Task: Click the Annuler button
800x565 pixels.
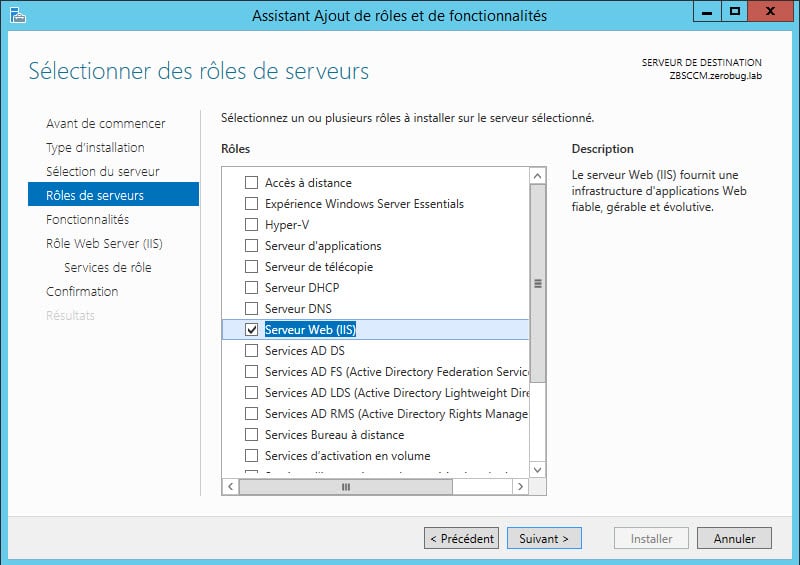Action: pos(734,538)
